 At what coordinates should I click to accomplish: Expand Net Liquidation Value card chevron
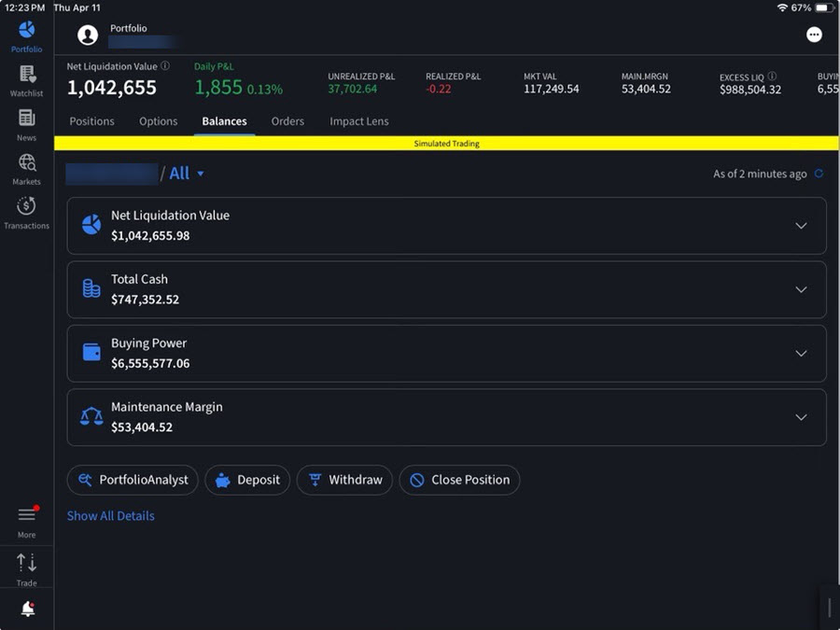pos(801,226)
